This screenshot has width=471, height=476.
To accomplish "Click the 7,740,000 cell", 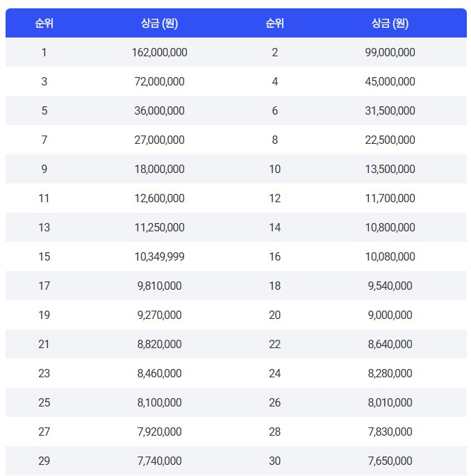I will 159,461.
